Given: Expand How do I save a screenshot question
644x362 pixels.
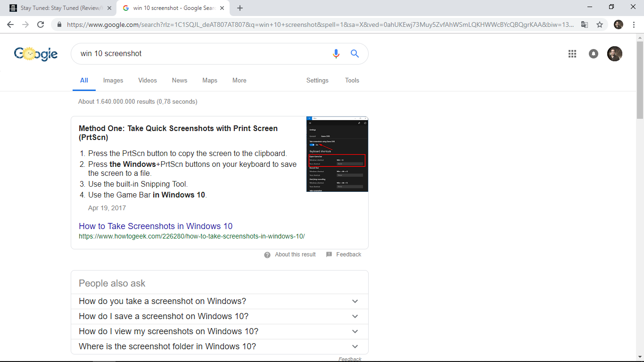Looking at the screenshot, I should [220, 316].
